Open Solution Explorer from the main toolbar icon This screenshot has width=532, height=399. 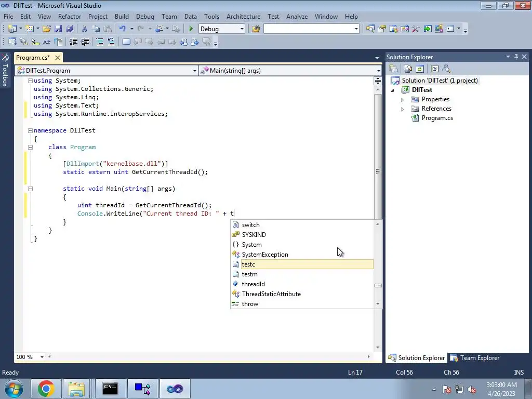pos(370,29)
